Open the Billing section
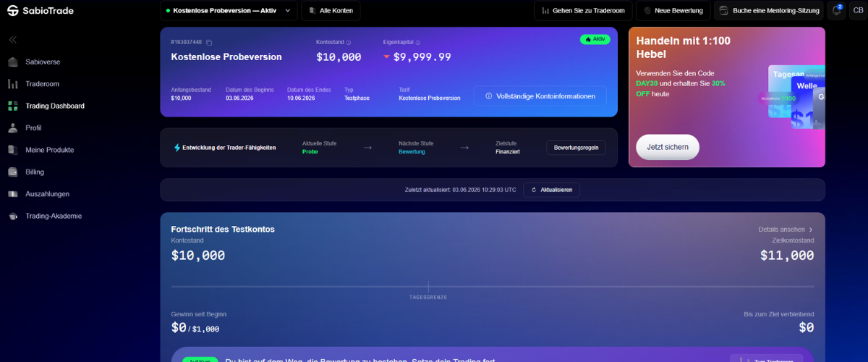 tap(35, 172)
